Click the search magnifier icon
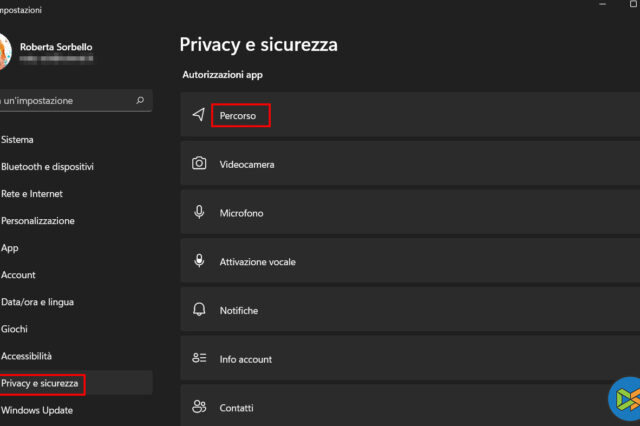 [140, 101]
